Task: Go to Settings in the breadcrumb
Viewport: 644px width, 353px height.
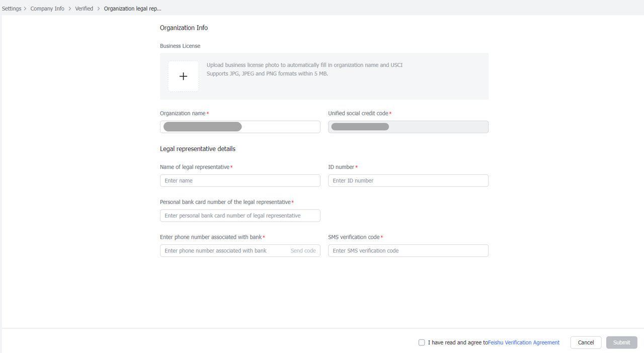Action: tap(12, 9)
